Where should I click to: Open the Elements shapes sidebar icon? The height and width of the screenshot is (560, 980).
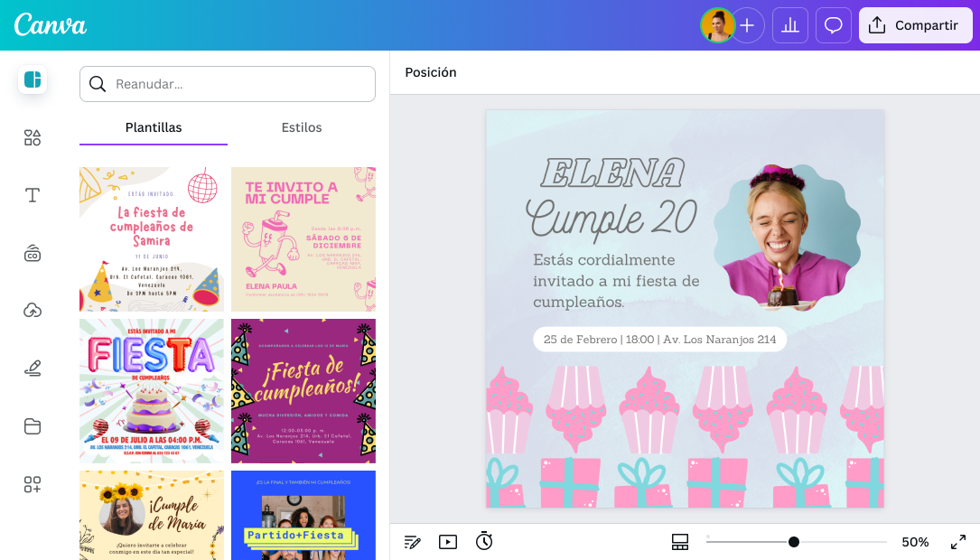click(x=33, y=137)
